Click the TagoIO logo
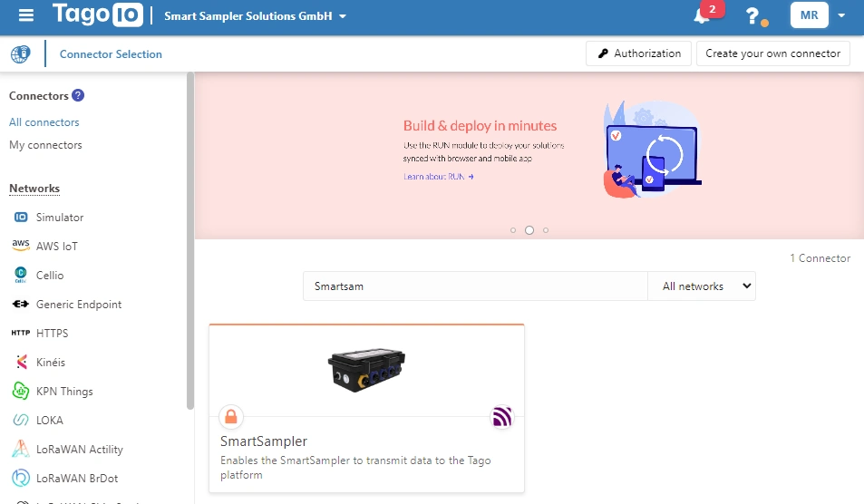864x504 pixels. pyautogui.click(x=98, y=15)
